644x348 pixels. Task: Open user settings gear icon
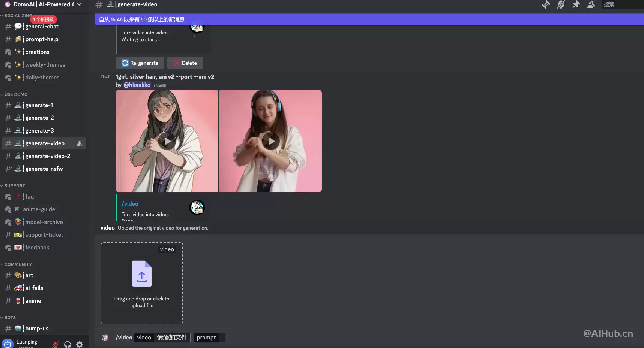(80, 344)
